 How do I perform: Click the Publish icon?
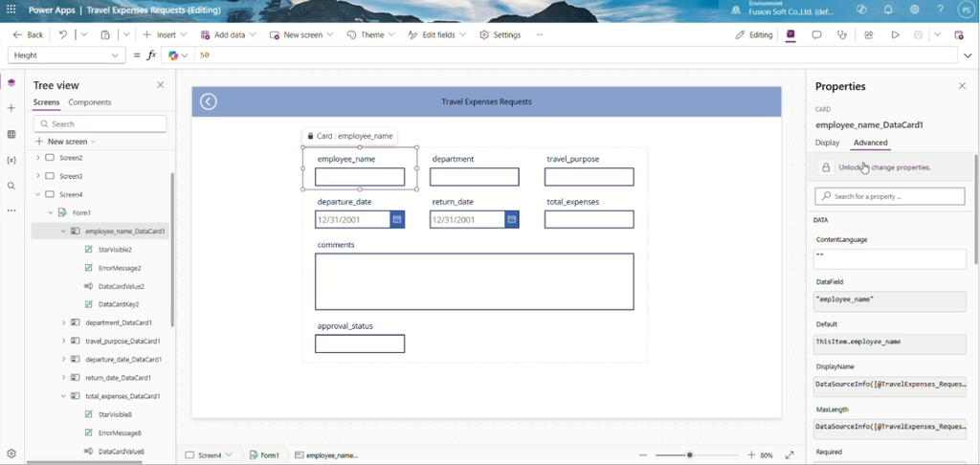tap(959, 35)
